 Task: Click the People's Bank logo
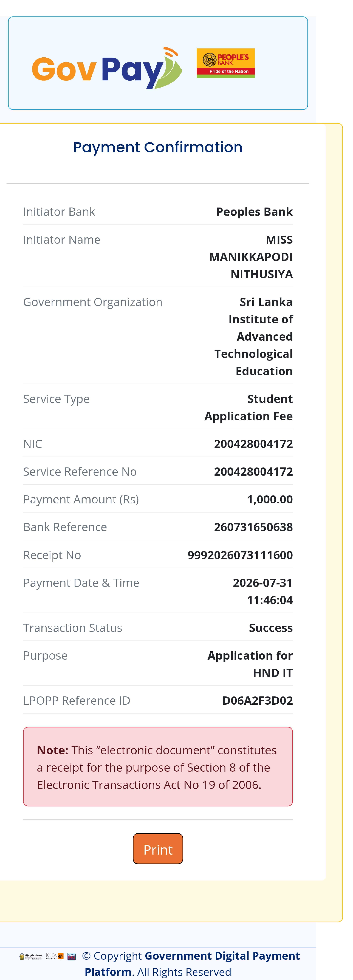pyautogui.click(x=225, y=63)
